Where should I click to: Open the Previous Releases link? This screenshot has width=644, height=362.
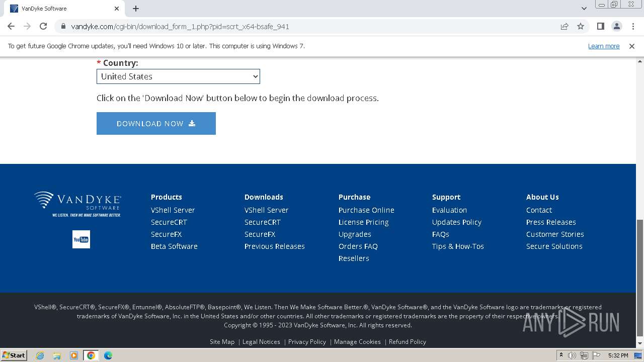coord(274,246)
